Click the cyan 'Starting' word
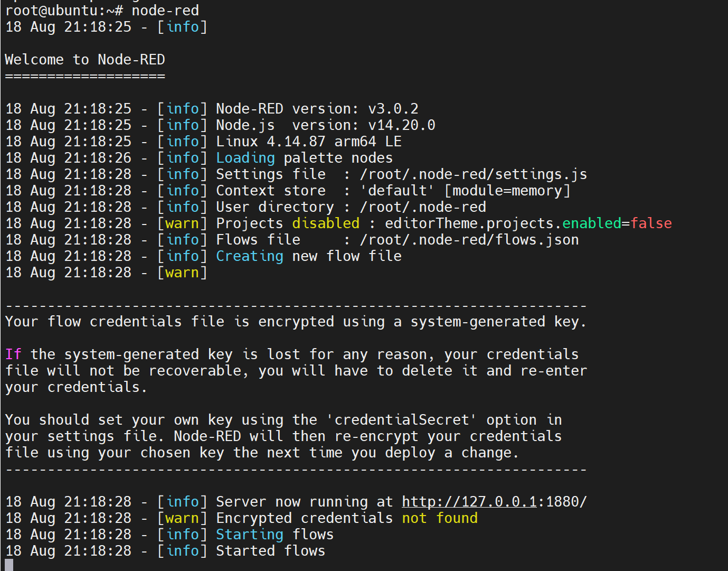 pos(250,535)
